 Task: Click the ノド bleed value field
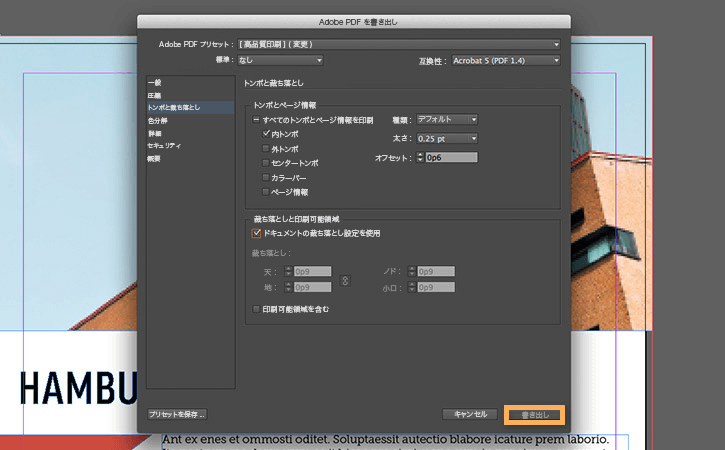click(x=436, y=271)
